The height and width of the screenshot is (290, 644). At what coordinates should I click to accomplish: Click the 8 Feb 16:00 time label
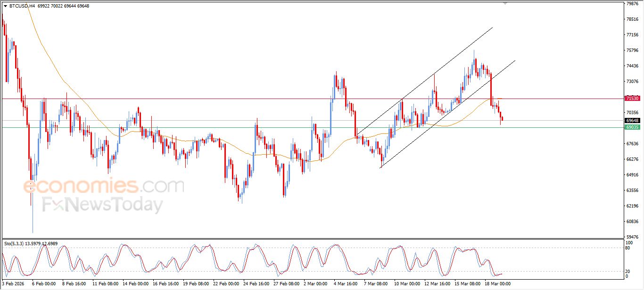pos(74,284)
